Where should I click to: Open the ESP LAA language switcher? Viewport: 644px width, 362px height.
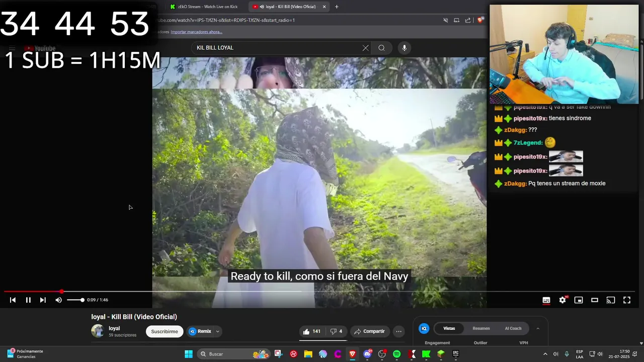(580, 354)
